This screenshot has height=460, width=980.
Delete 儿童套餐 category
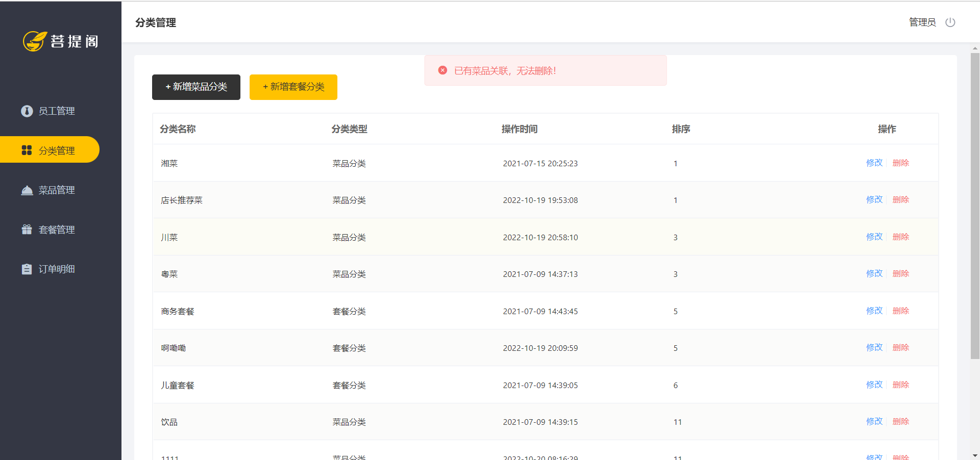pyautogui.click(x=901, y=385)
